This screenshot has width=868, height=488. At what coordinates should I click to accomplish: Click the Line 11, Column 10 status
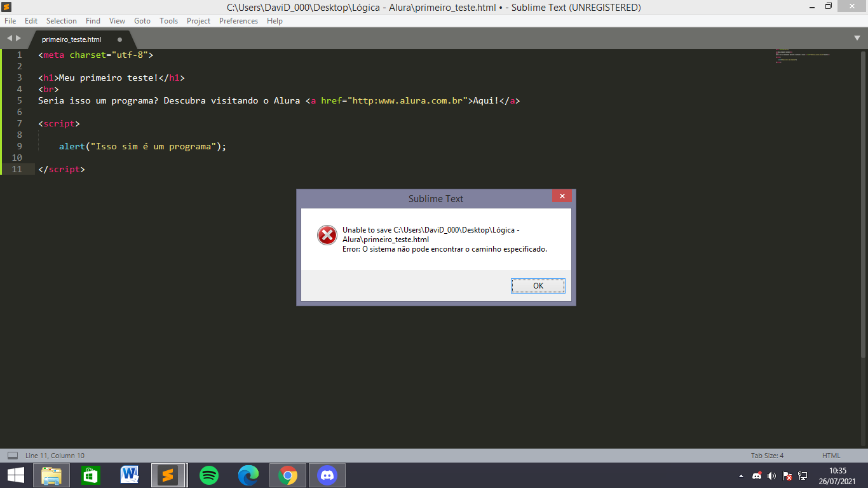(x=55, y=456)
